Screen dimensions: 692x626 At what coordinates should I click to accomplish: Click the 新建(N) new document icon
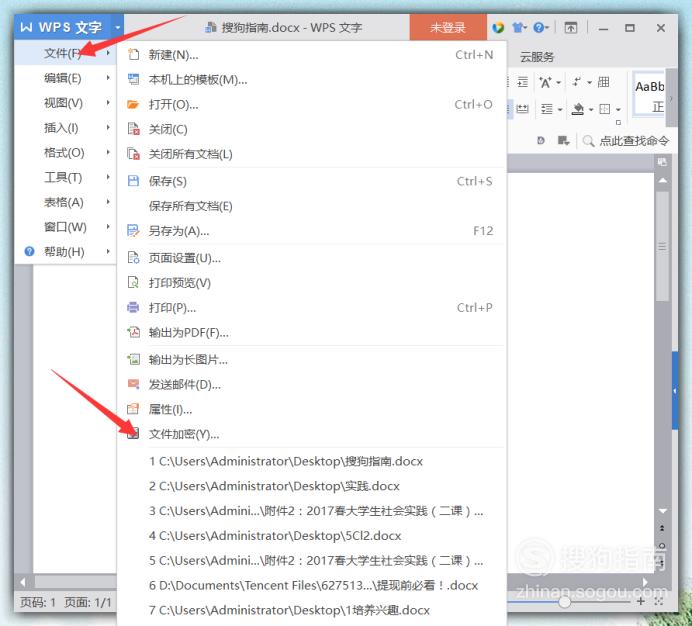pos(133,55)
